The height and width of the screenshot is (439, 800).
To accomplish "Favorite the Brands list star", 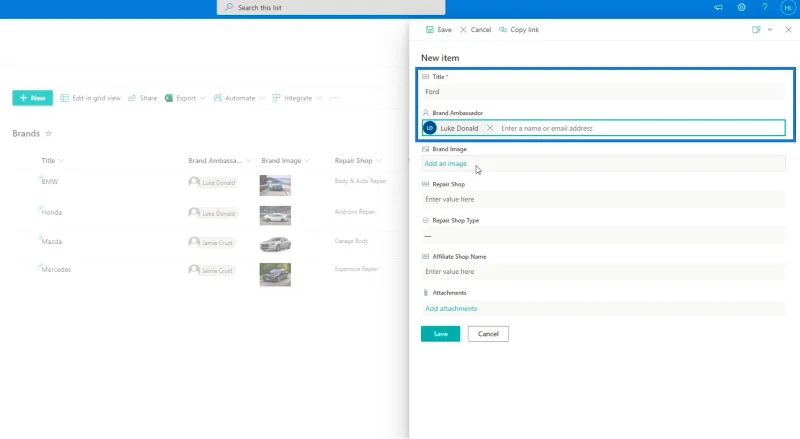I will tap(48, 133).
